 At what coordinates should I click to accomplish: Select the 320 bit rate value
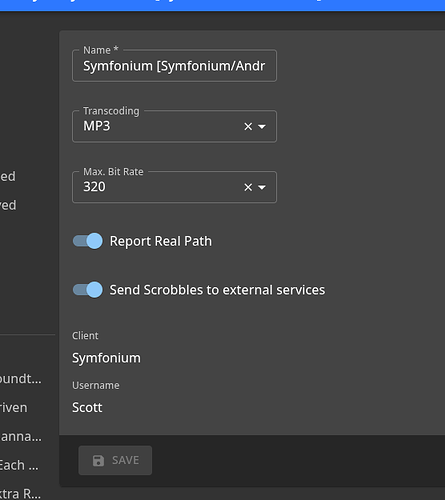point(94,187)
